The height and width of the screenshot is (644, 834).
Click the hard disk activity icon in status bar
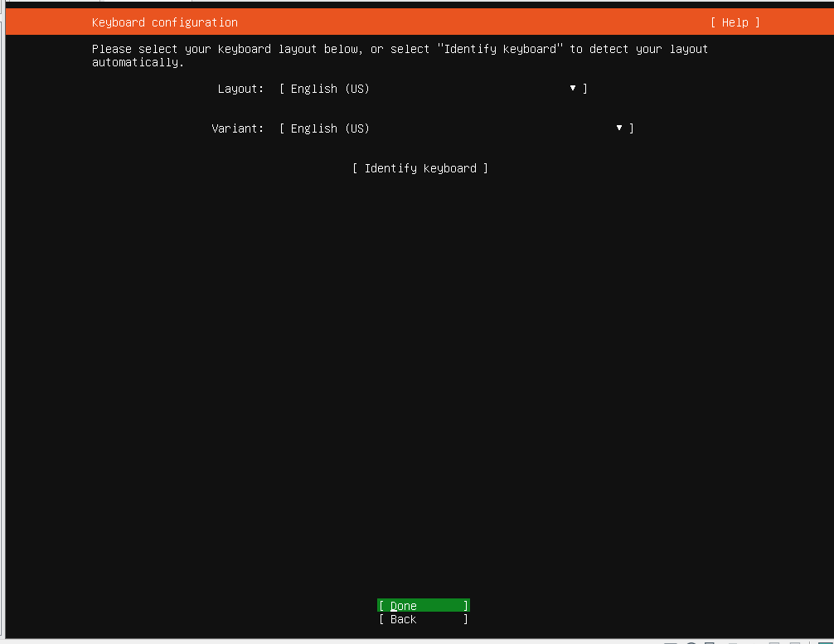click(x=670, y=642)
